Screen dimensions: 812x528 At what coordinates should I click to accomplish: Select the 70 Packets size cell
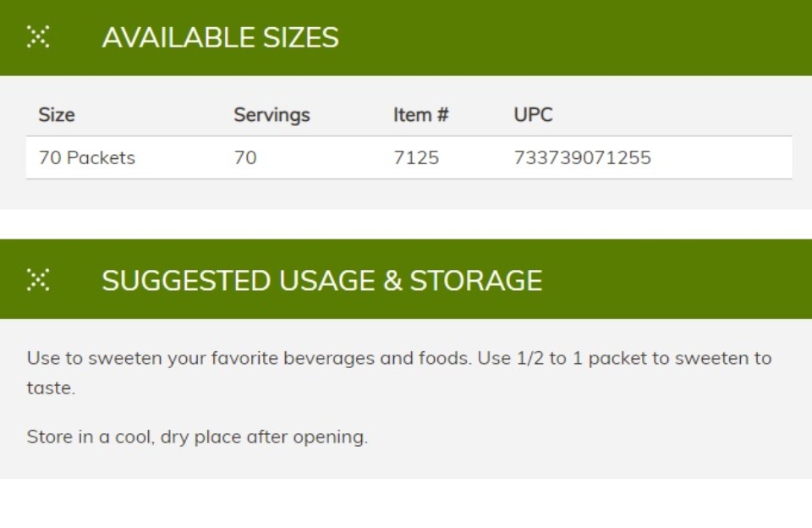click(x=86, y=157)
